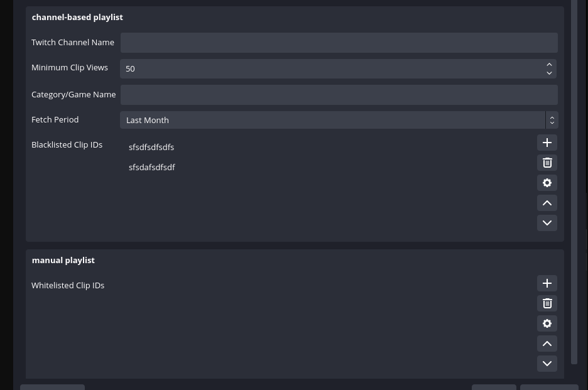Open the blacklist settings gear icon
This screenshot has height=390, width=588.
click(547, 183)
